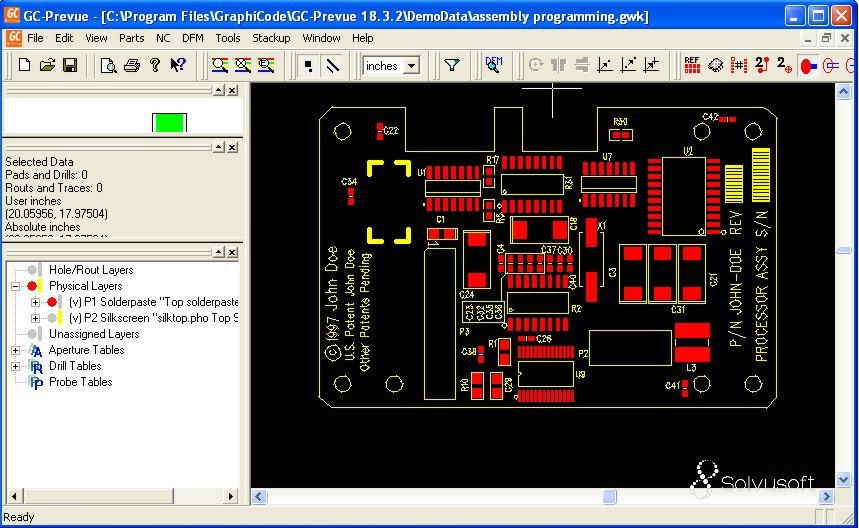Screen dimensions: 859x528
Task: Select the Probe Tables tree row
Action: (x=81, y=382)
